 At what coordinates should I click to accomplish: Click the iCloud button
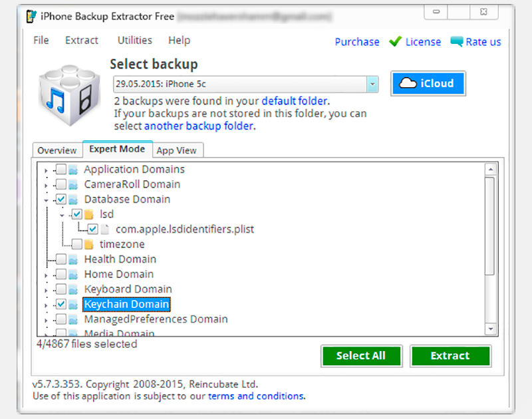coord(428,83)
